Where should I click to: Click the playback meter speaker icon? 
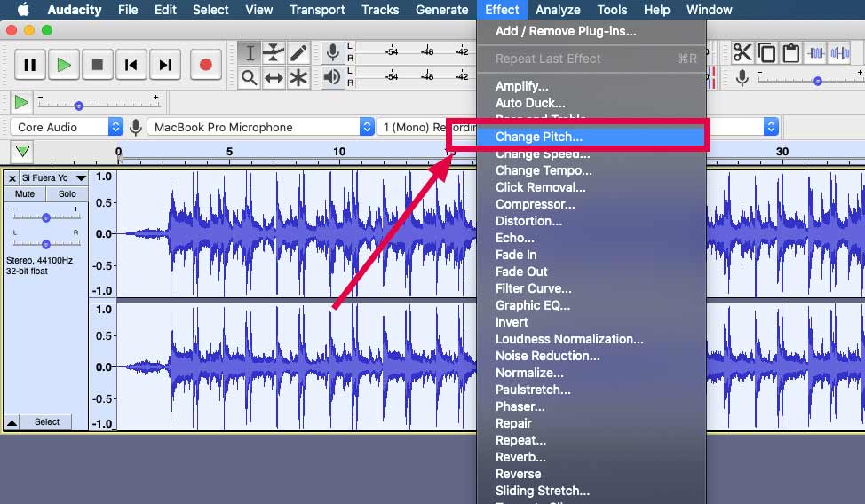[332, 76]
